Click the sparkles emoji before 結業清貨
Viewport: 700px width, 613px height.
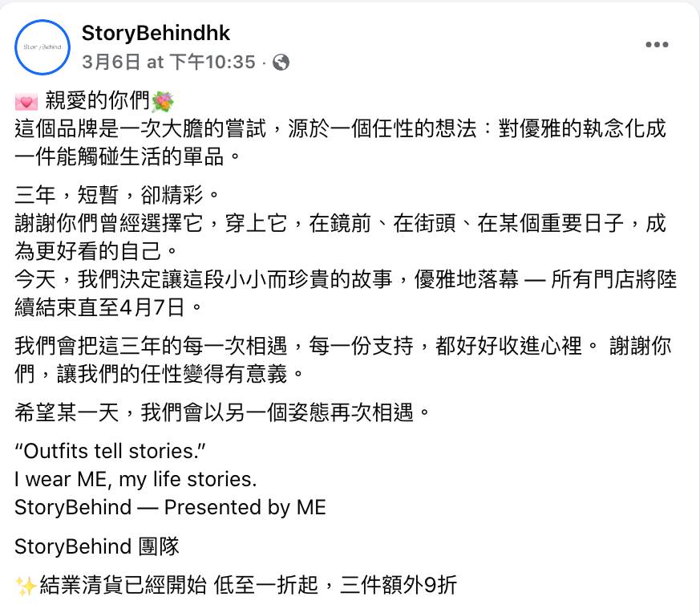pyautogui.click(x=26, y=586)
